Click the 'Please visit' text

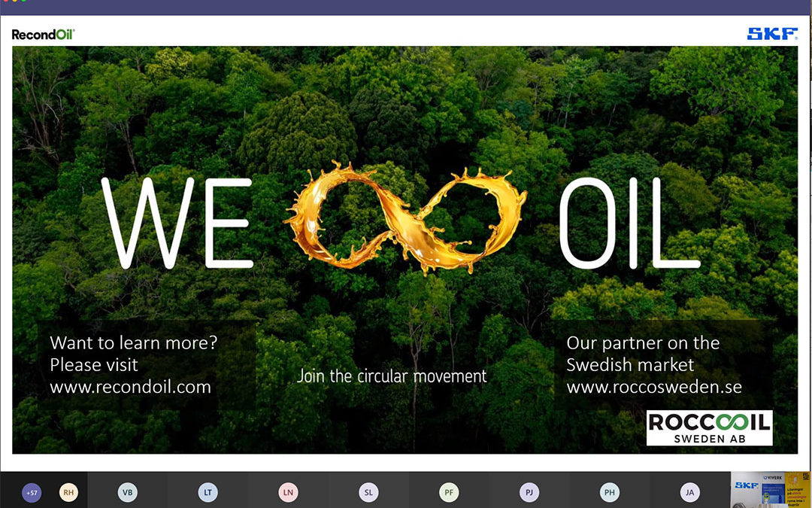(x=94, y=365)
